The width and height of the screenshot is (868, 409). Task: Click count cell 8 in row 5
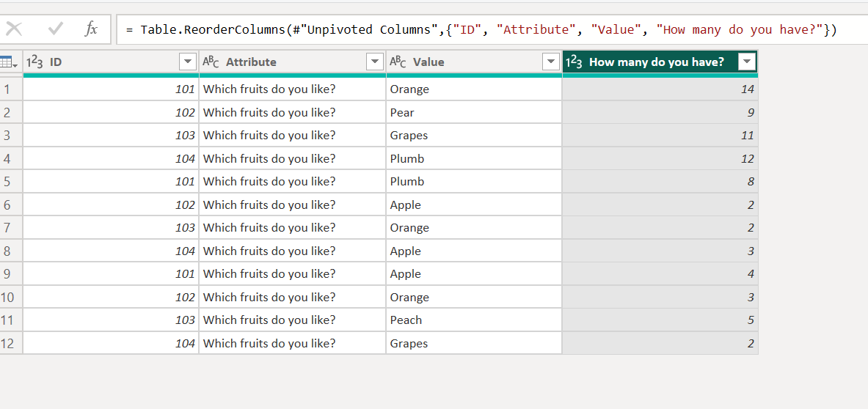tap(660, 181)
